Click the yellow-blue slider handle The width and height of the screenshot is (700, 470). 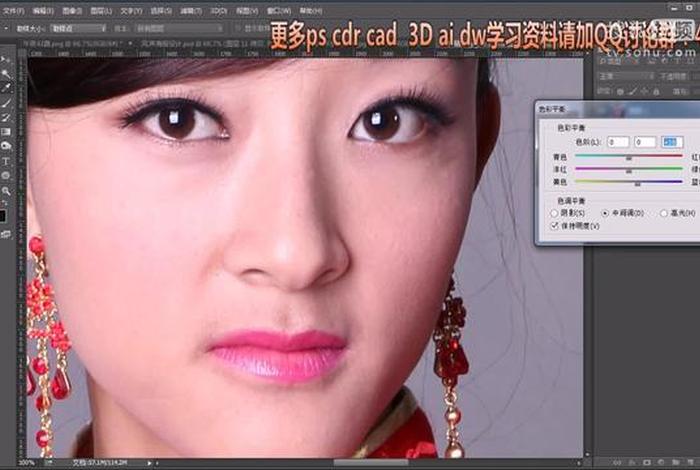pos(638,183)
